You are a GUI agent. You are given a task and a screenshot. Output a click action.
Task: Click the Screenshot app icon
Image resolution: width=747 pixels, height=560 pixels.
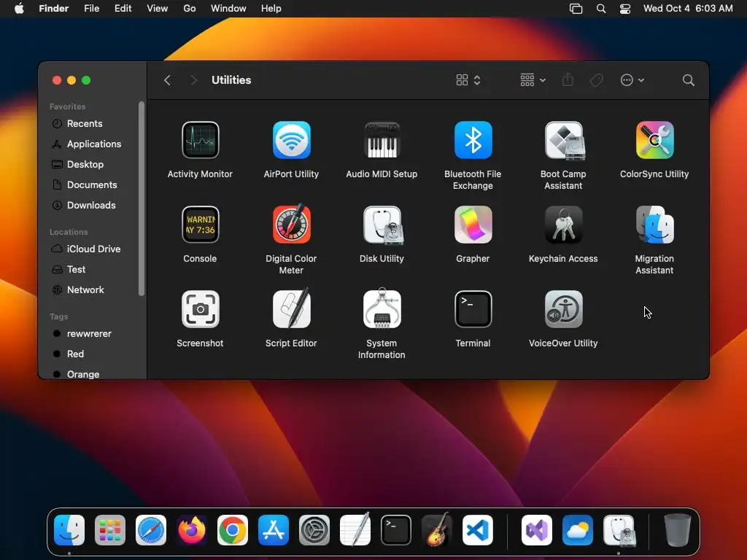(200, 309)
